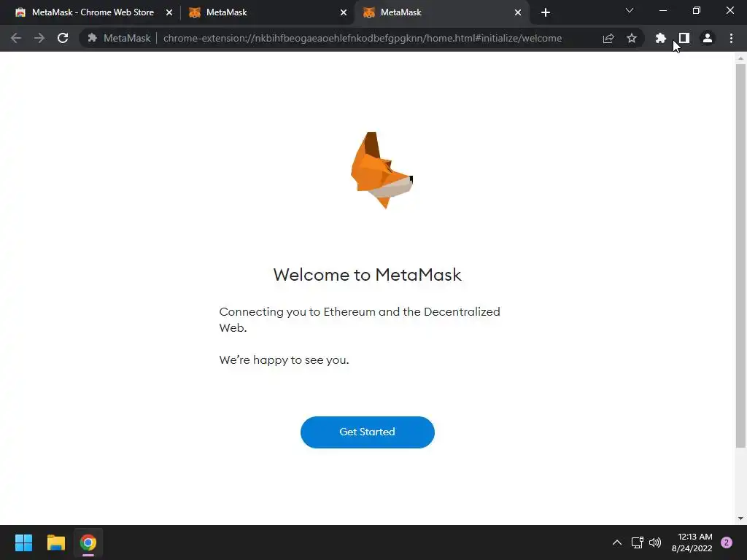The height and width of the screenshot is (560, 747).
Task: Close the Chrome Web Store tab
Action: (169, 12)
